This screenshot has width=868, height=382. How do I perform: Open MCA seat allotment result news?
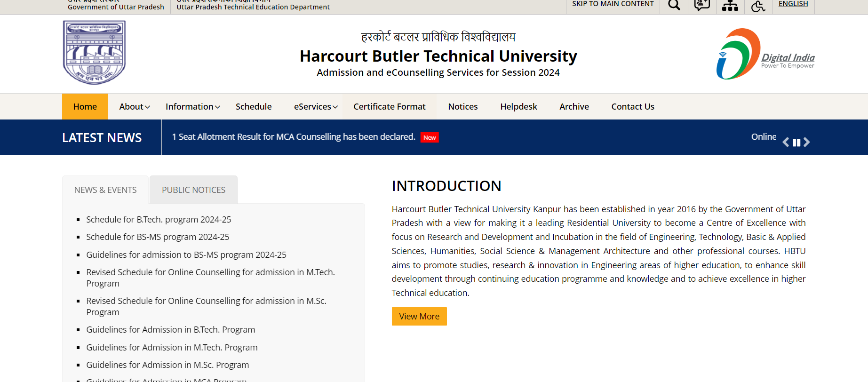[294, 136]
